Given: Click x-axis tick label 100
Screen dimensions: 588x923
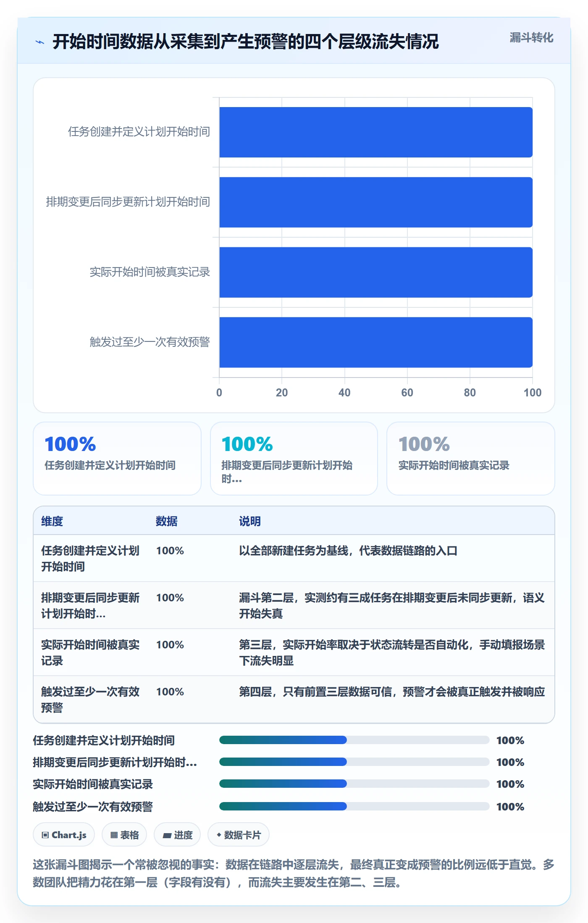Looking at the screenshot, I should 532,393.
